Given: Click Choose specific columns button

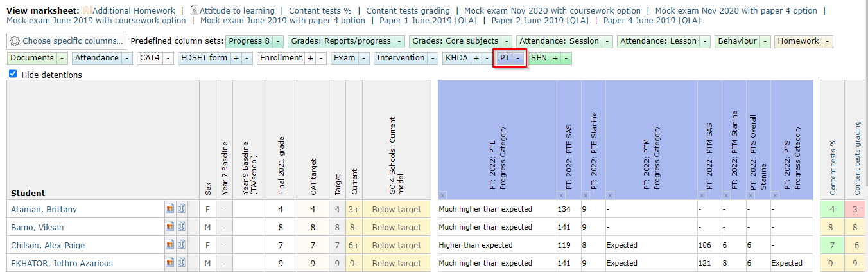Looking at the screenshot, I should tap(66, 41).
